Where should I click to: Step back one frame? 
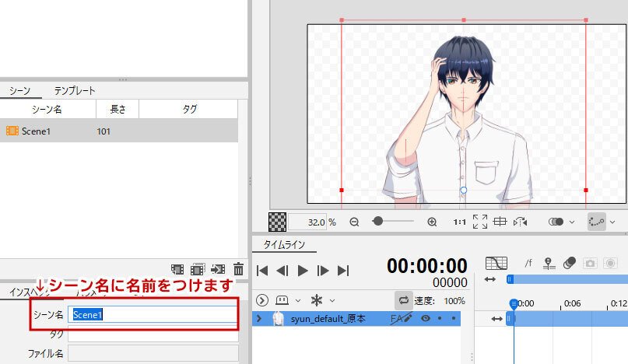coord(282,271)
